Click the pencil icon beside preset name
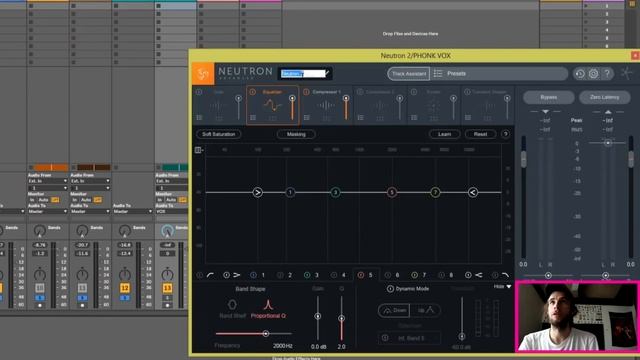Screen dimensions: 640x360 [327, 73]
